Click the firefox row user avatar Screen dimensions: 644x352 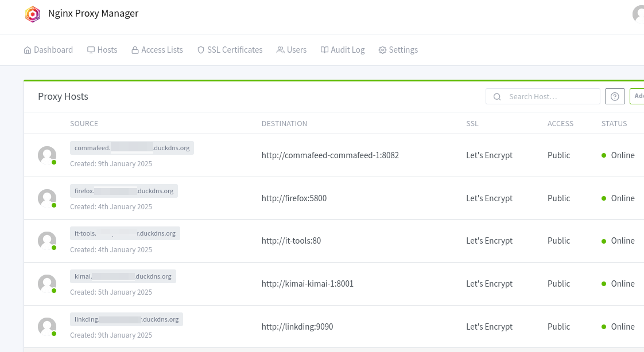[x=47, y=198]
